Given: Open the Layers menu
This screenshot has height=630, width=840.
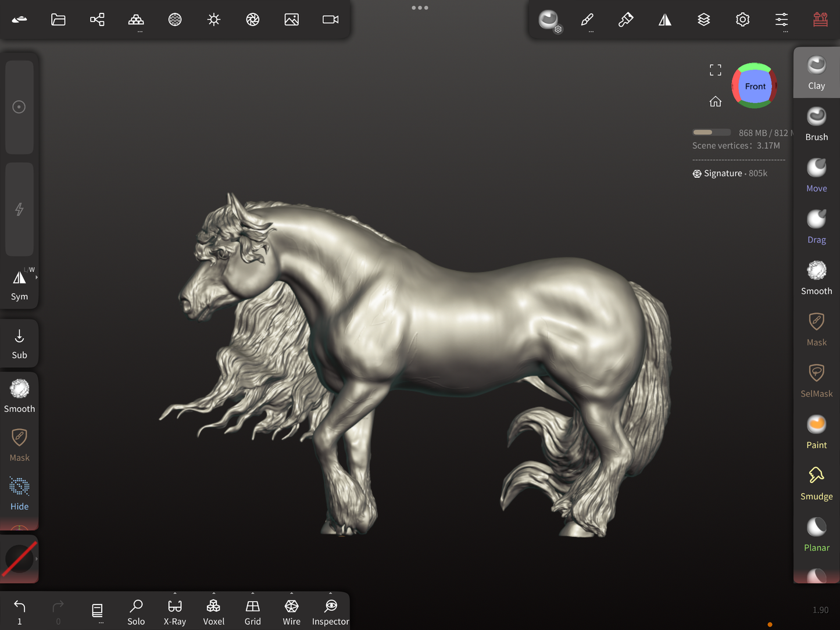Looking at the screenshot, I should click(x=703, y=20).
